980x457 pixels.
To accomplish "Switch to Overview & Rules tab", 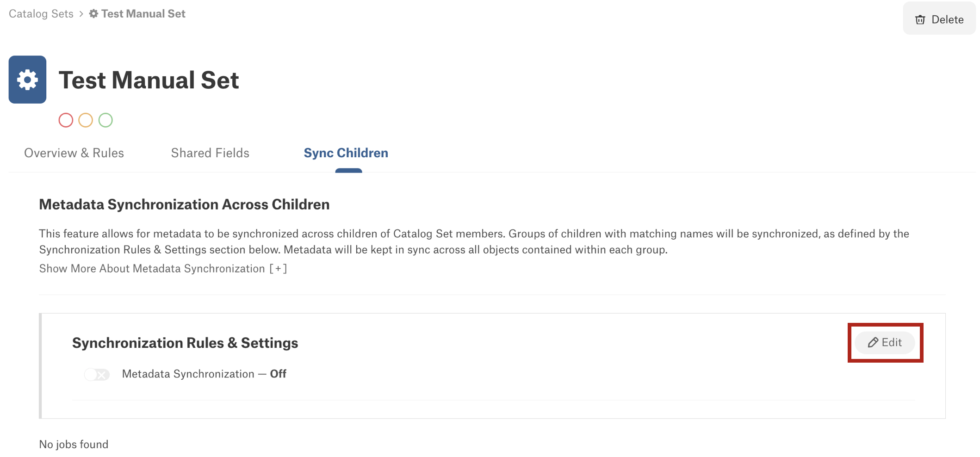I will [74, 153].
